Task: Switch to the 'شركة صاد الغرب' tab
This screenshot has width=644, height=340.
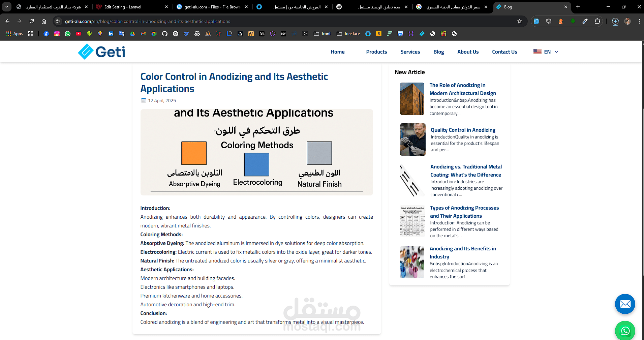Action: click(x=52, y=7)
